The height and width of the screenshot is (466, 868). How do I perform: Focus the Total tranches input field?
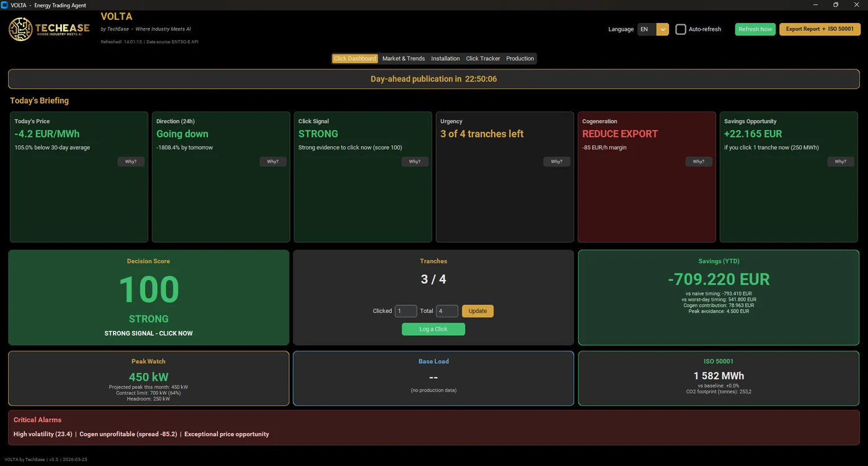pos(447,311)
